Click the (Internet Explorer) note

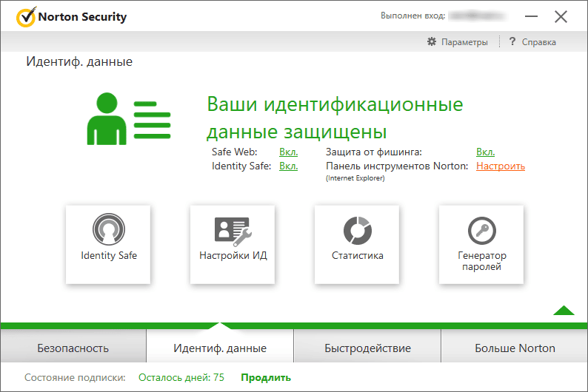(x=355, y=178)
